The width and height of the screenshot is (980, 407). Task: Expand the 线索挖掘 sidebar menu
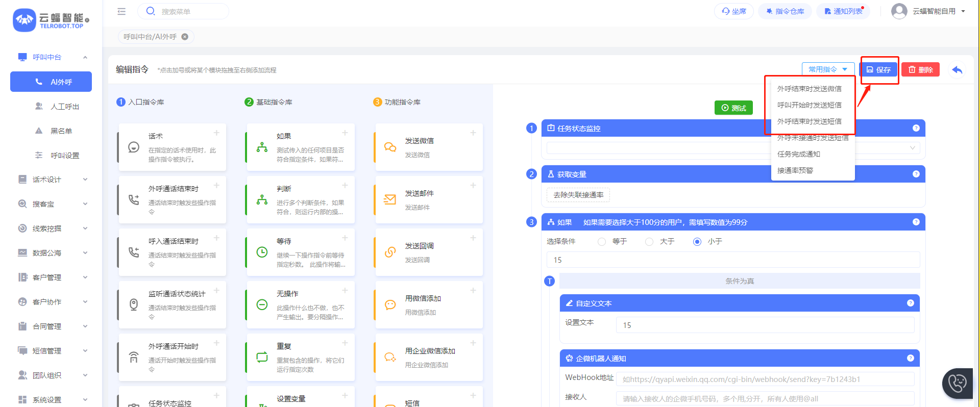click(x=51, y=228)
